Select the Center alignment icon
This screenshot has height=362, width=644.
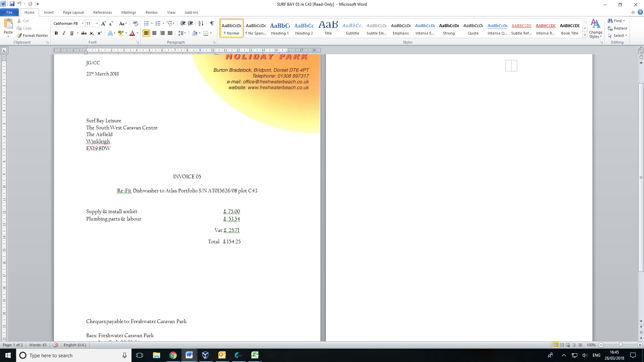[154, 33]
